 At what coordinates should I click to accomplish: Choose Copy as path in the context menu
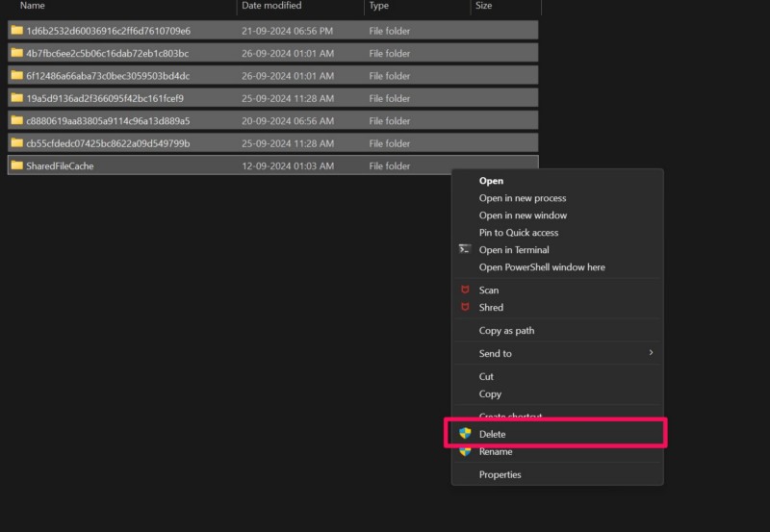(x=506, y=330)
